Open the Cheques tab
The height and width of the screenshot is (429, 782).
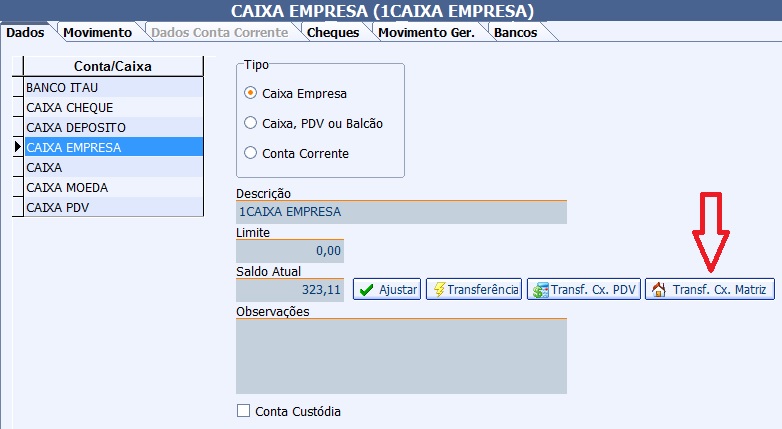point(332,32)
